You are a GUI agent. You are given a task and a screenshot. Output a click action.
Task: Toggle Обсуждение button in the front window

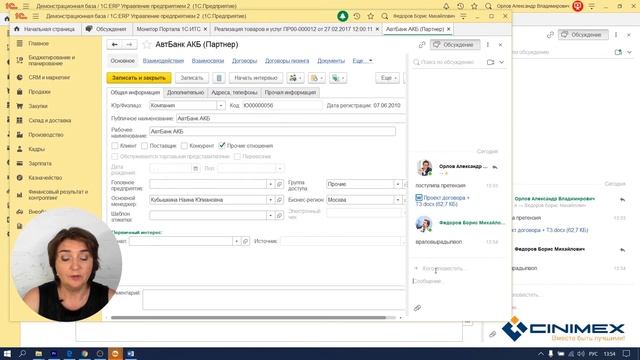(454, 44)
